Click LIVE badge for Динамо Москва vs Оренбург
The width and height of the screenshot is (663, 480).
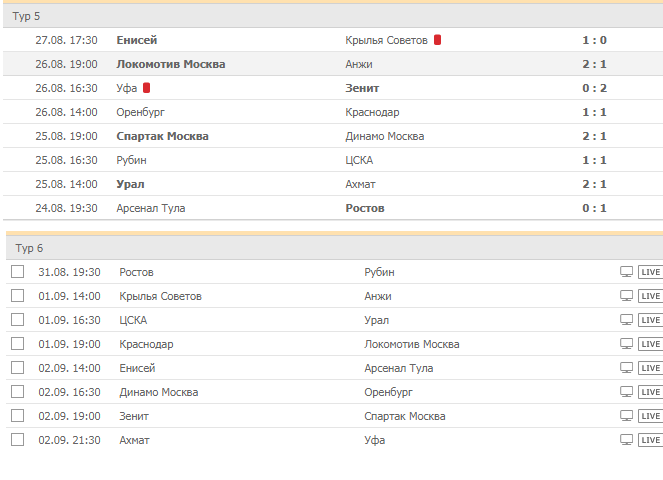651,392
